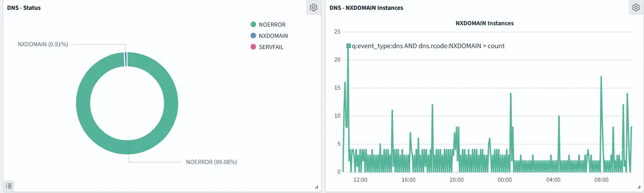Click the 10 y-axis label
This screenshot has width=644, height=193.
[x=337, y=116]
